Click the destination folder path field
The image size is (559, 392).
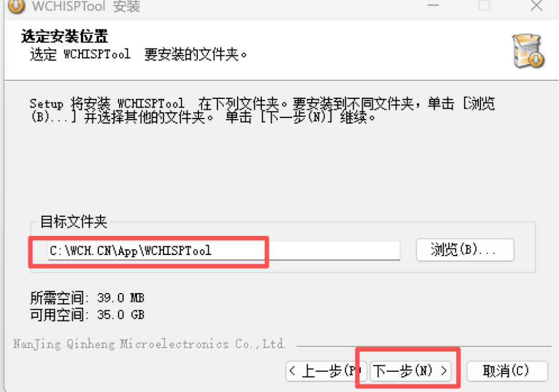pyautogui.click(x=224, y=251)
